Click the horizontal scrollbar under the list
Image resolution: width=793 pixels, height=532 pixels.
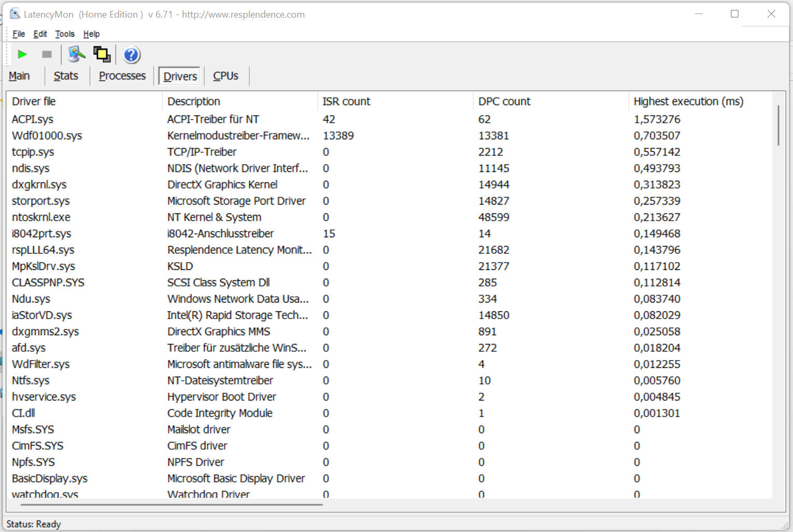coord(171,504)
